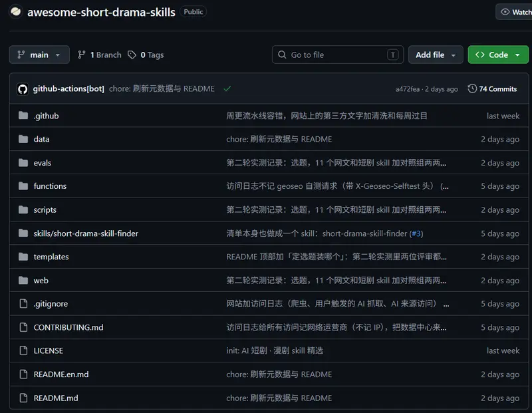Click the skill-finder commit message 清单本身也做成一个 skill
Viewport: 532px width, 413px height.
(x=318, y=233)
